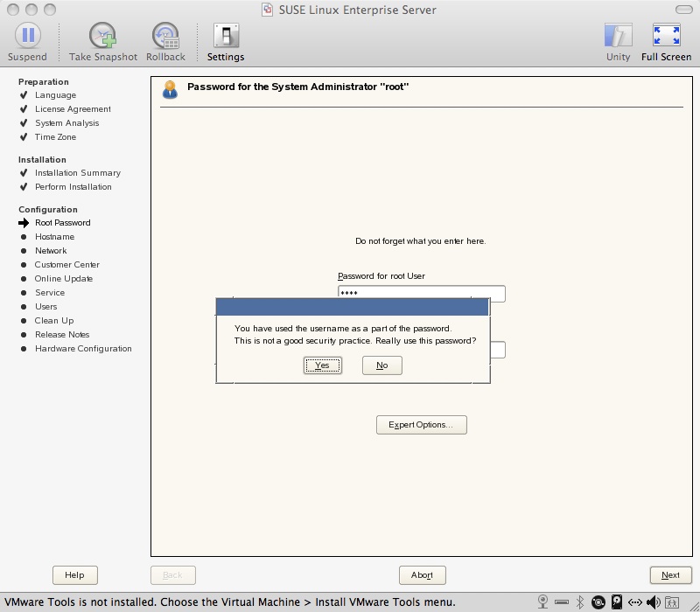Abort the installation
700x612 pixels.
click(423, 575)
